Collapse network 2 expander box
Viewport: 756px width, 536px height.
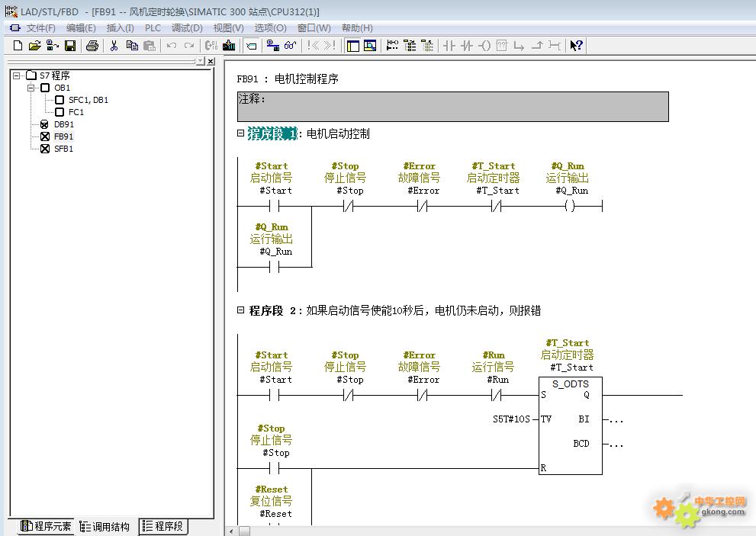point(240,310)
